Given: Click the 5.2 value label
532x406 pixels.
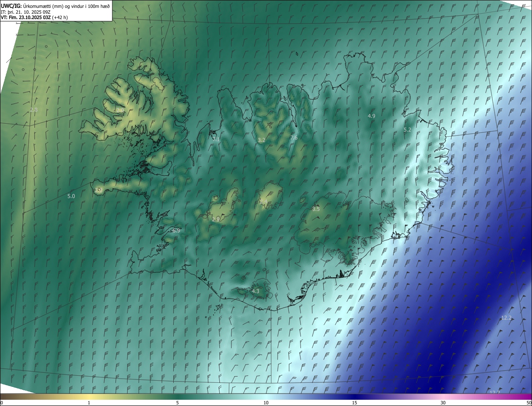Looking at the screenshot, I should pyautogui.click(x=407, y=130).
